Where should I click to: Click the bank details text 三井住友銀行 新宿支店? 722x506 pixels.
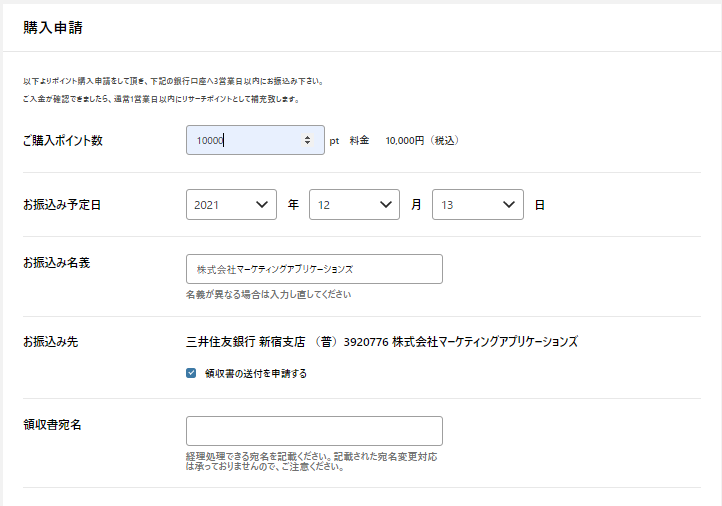click(x=245, y=342)
